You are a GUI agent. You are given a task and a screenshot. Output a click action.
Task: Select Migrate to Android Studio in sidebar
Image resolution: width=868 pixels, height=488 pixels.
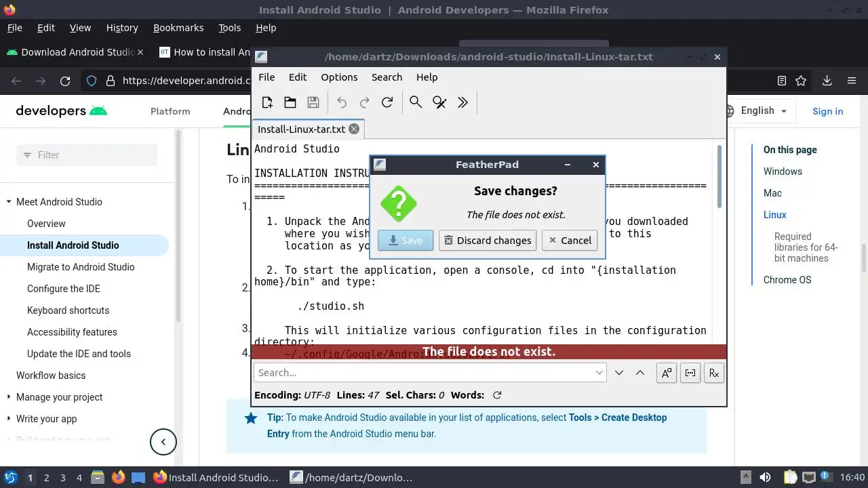(81, 267)
